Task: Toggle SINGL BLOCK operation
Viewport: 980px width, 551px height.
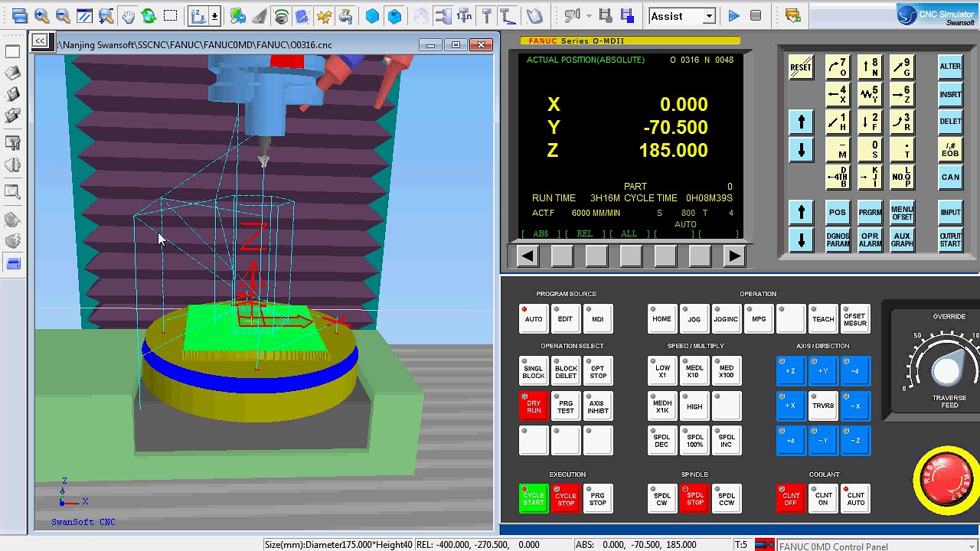Action: click(x=534, y=372)
